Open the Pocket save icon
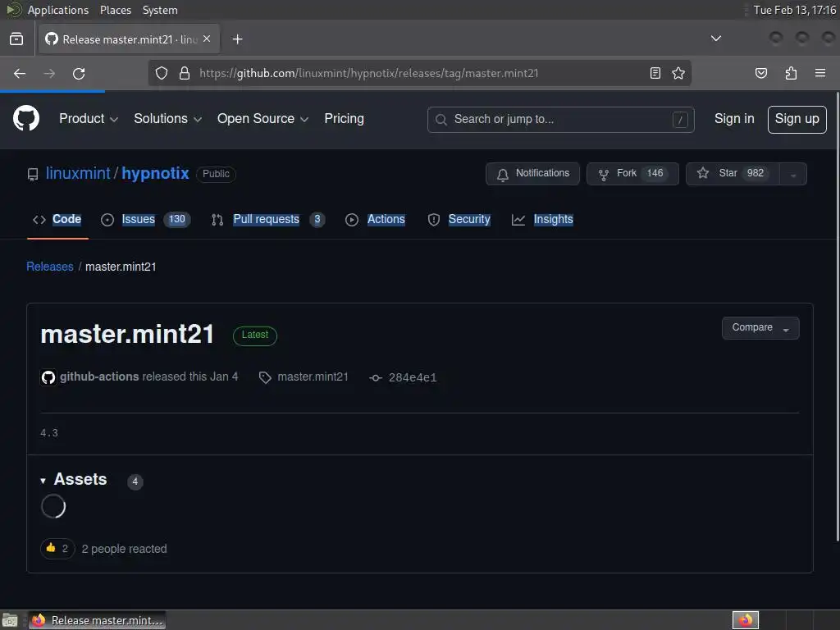This screenshot has width=840, height=630. (760, 73)
